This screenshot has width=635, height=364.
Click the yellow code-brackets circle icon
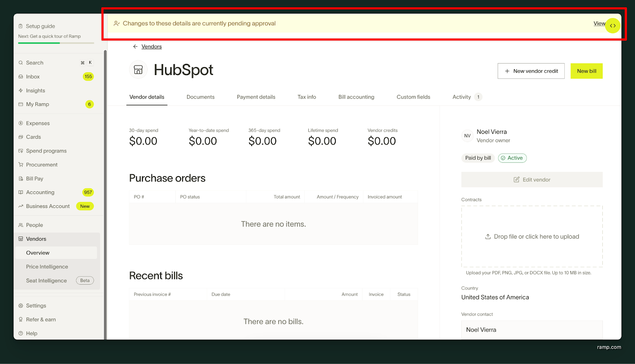point(613,26)
